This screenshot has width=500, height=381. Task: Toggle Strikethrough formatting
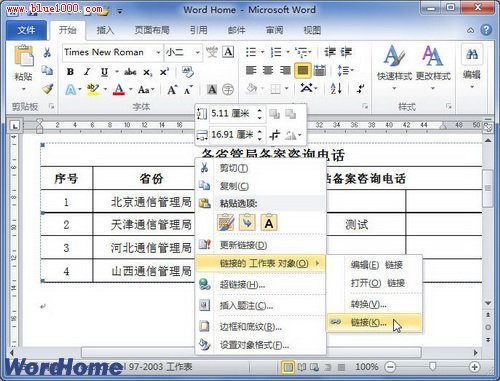130,72
